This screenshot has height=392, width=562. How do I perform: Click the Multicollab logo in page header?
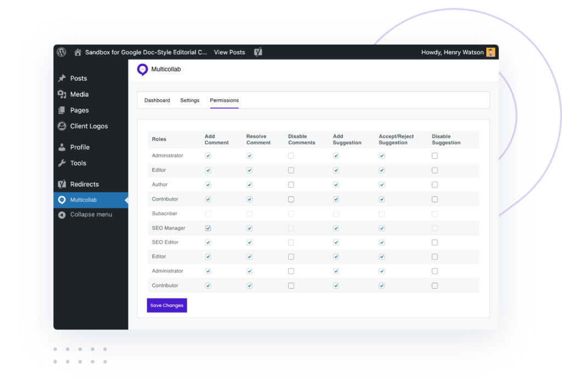pyautogui.click(x=142, y=70)
